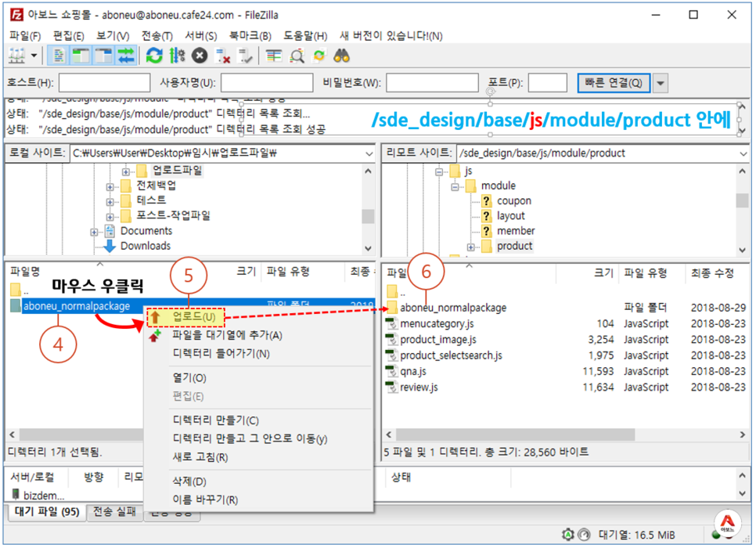Switch to the 대기 파일 (95) tab
Screen dimensions: 756x548
click(x=47, y=512)
